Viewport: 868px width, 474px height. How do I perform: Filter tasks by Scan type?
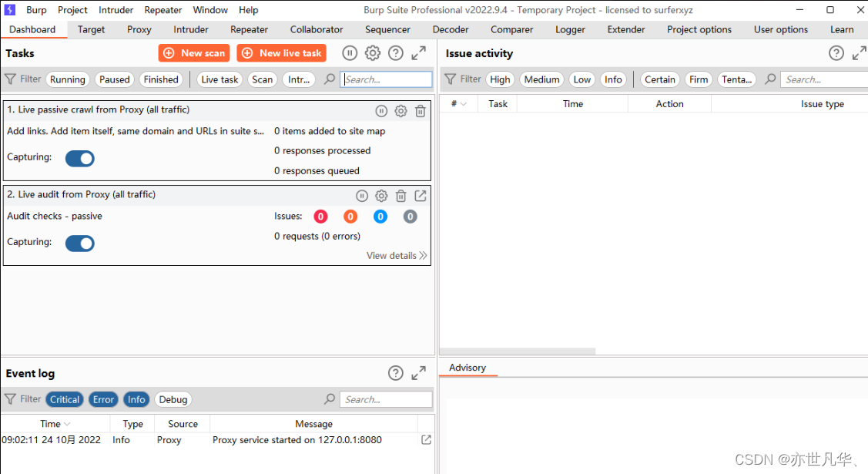[263, 79]
